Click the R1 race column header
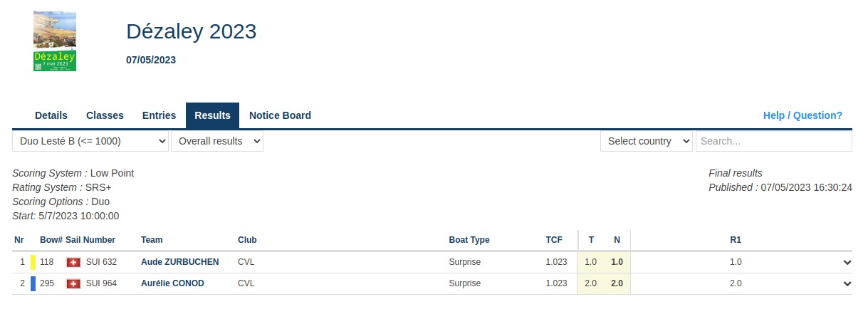 (x=736, y=240)
